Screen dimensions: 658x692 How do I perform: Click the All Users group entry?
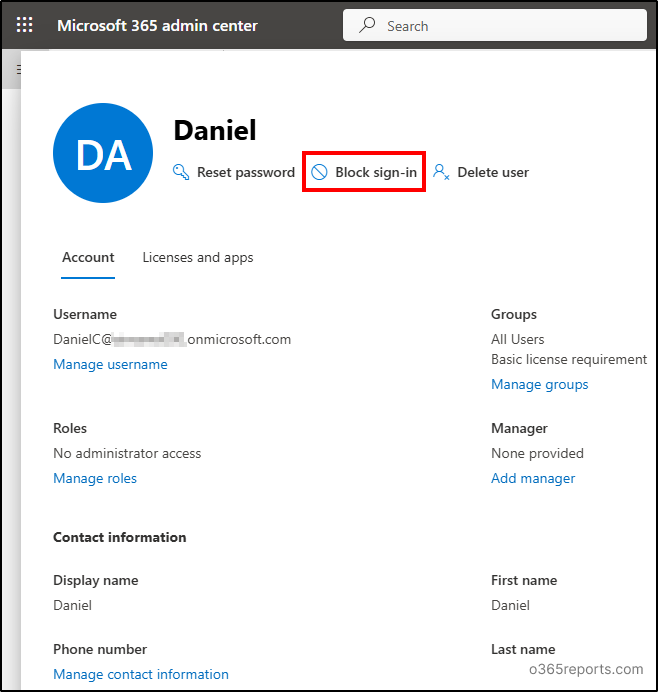coord(518,339)
